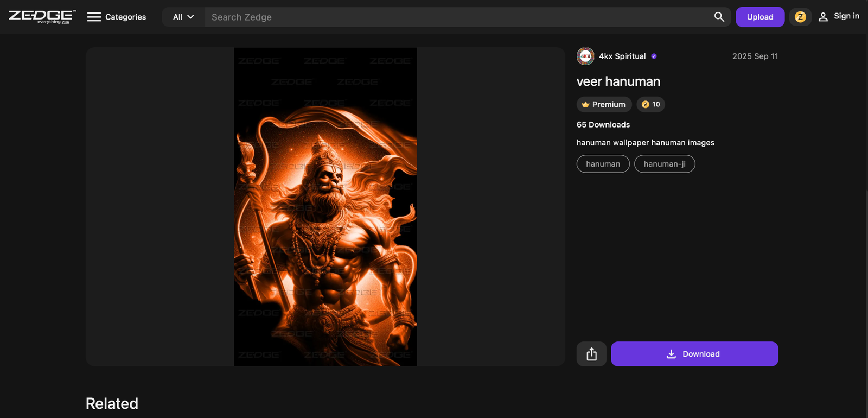868x418 pixels.
Task: Click the Sign in link
Action: pyautogui.click(x=839, y=16)
